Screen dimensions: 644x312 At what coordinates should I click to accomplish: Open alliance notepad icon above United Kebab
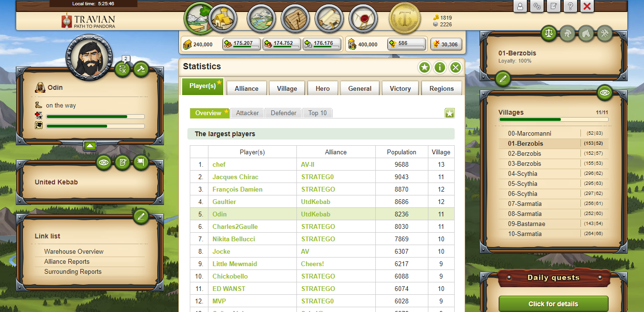[122, 163]
